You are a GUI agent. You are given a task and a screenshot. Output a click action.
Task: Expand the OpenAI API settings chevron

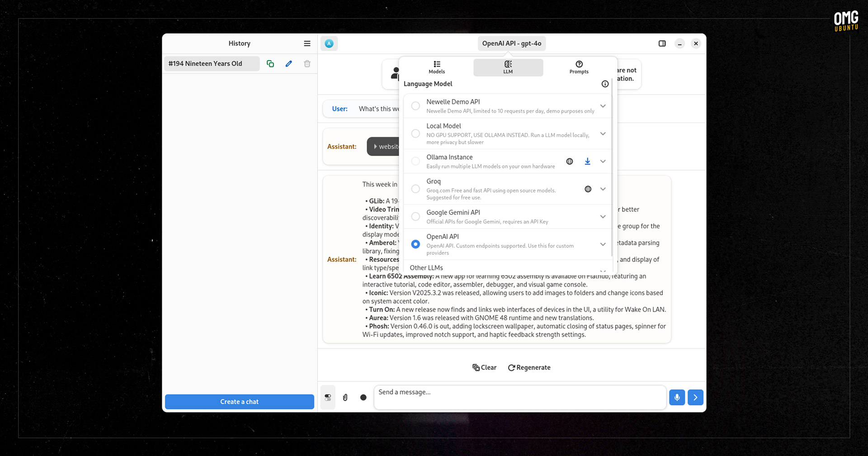coord(603,244)
